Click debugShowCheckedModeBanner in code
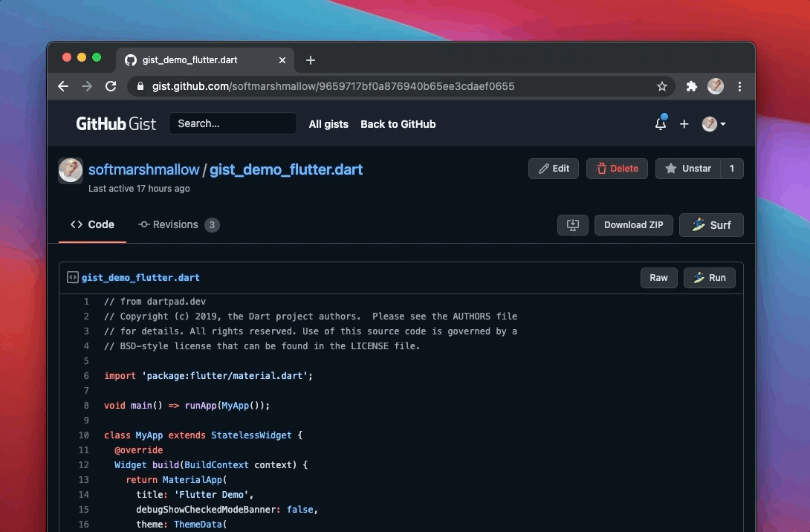This screenshot has width=810, height=532. tap(206, 510)
